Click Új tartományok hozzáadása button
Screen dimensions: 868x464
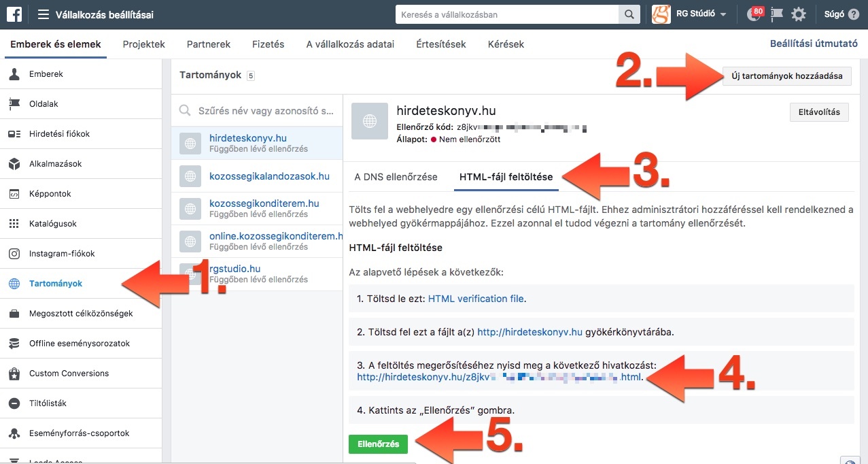[x=786, y=76]
